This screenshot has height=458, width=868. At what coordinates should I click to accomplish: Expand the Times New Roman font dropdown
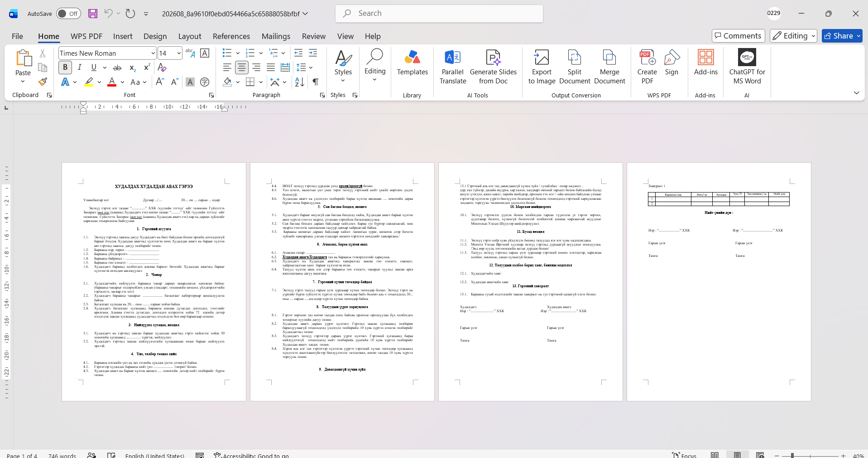click(x=153, y=53)
